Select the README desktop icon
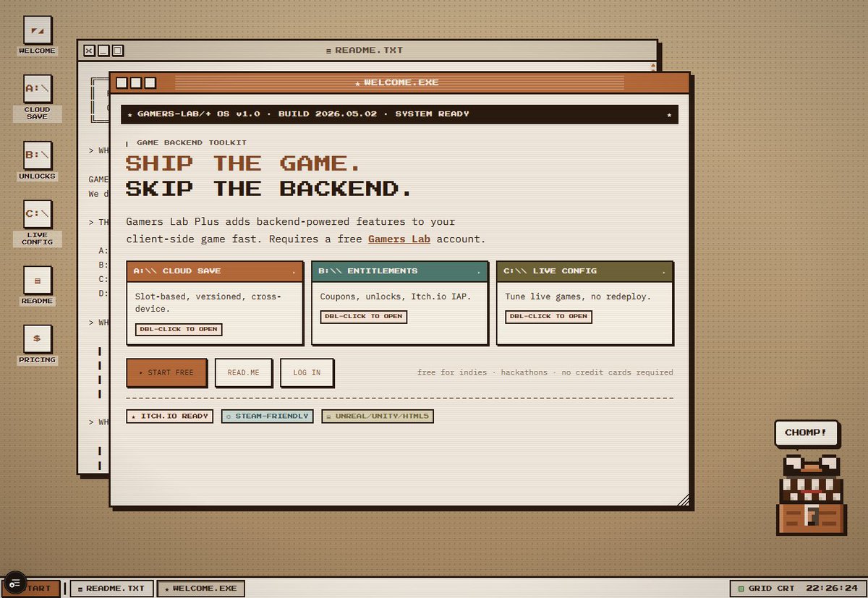The image size is (868, 598). click(x=38, y=286)
